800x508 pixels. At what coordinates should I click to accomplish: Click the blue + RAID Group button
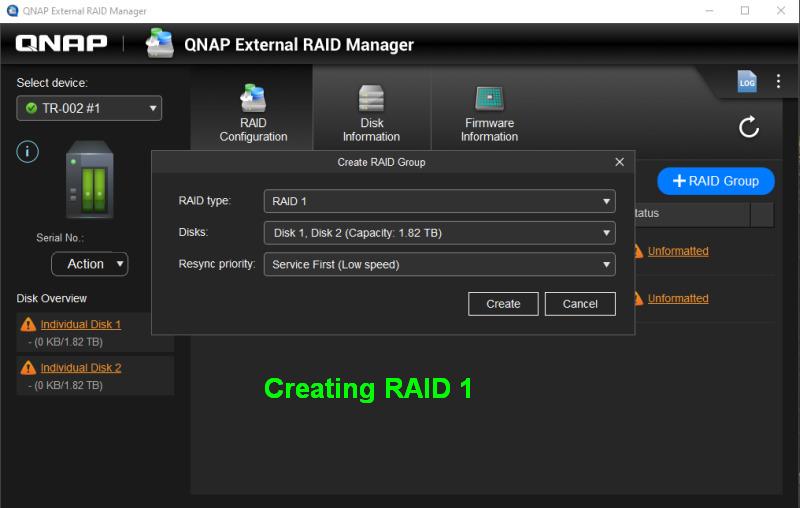pos(716,181)
